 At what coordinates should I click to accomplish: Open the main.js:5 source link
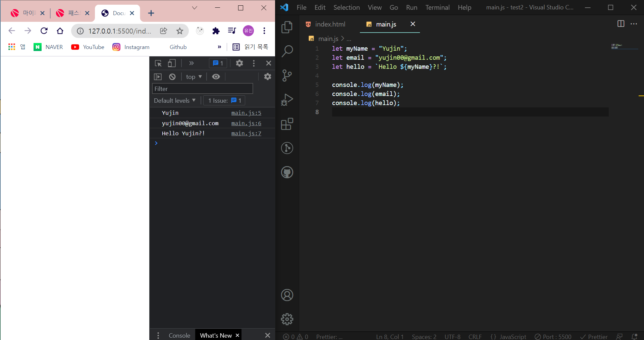pyautogui.click(x=246, y=113)
